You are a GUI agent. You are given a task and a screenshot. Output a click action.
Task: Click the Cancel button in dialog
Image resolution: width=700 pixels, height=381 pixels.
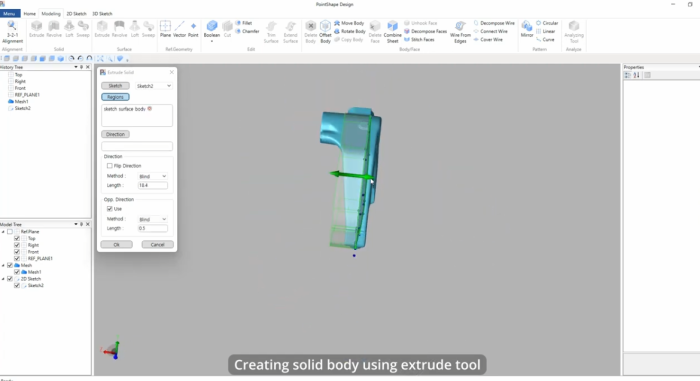158,245
